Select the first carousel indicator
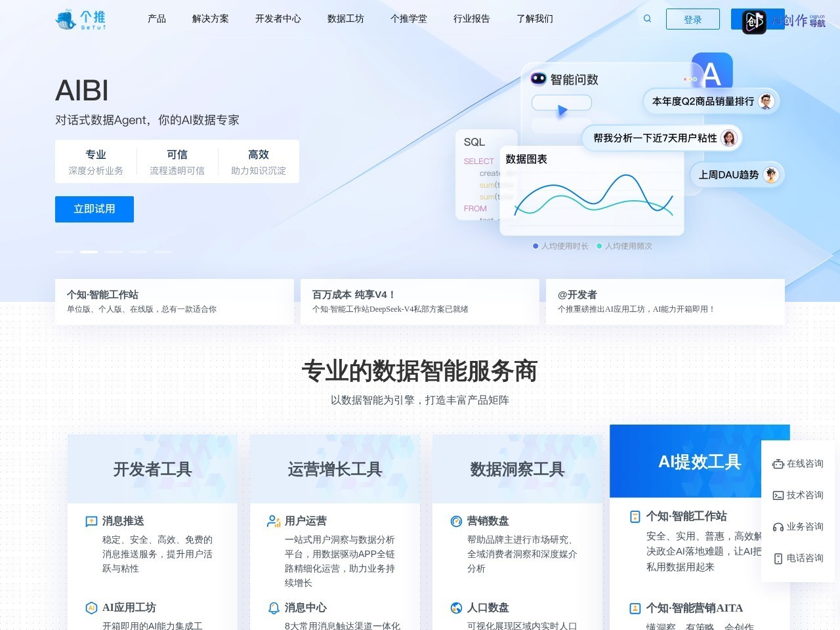This screenshot has width=840, height=630. [64, 252]
